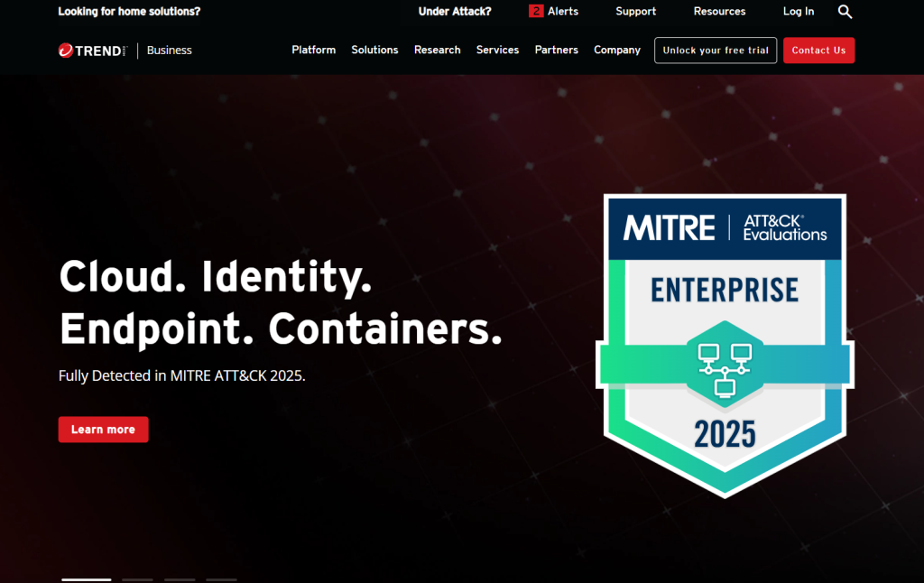Click the Unlock your free trial button

(716, 51)
